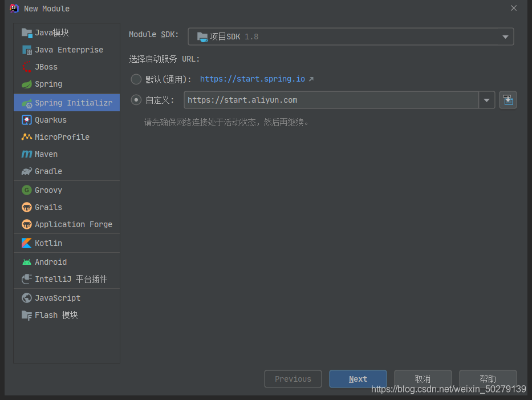Click the Next button
The image size is (532, 400).
[358, 379]
